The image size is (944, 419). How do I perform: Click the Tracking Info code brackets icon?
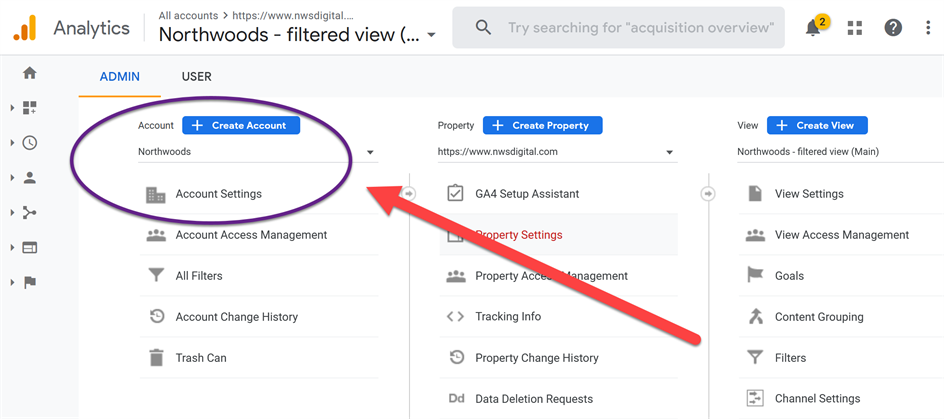pos(455,317)
